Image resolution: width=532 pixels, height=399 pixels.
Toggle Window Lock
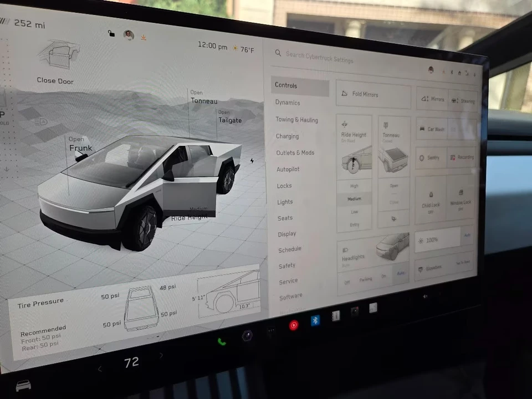(461, 198)
